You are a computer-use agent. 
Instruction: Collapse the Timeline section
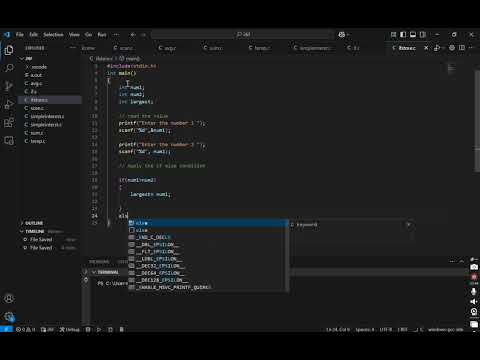(22, 231)
